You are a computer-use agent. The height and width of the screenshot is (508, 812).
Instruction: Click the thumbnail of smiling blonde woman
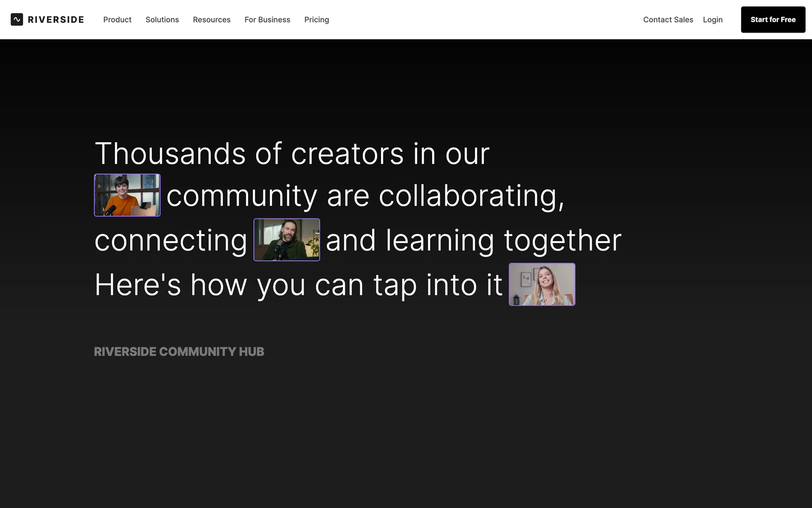542,284
